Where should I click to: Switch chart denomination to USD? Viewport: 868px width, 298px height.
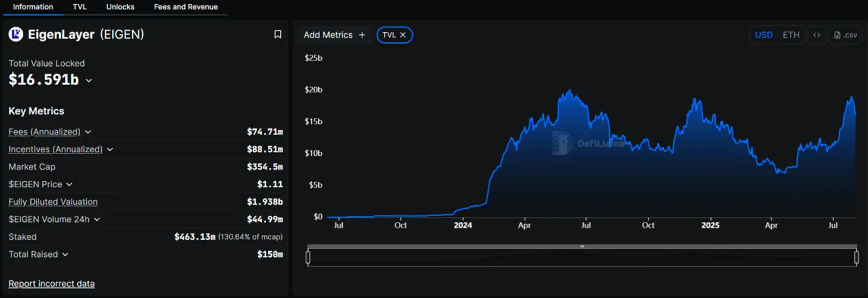click(x=763, y=35)
